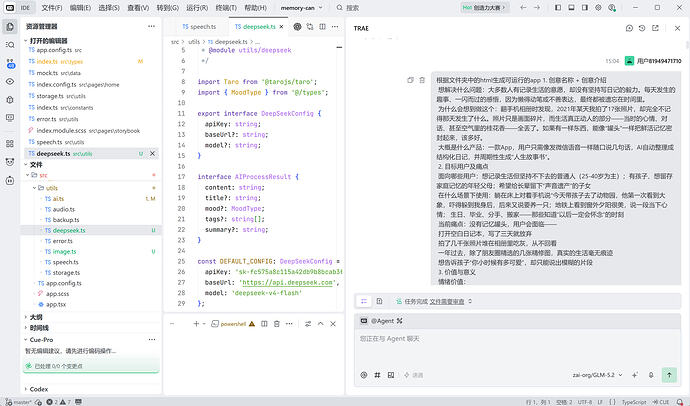Open the 文件(F) menu
The width and height of the screenshot is (690, 406).
coord(51,7)
